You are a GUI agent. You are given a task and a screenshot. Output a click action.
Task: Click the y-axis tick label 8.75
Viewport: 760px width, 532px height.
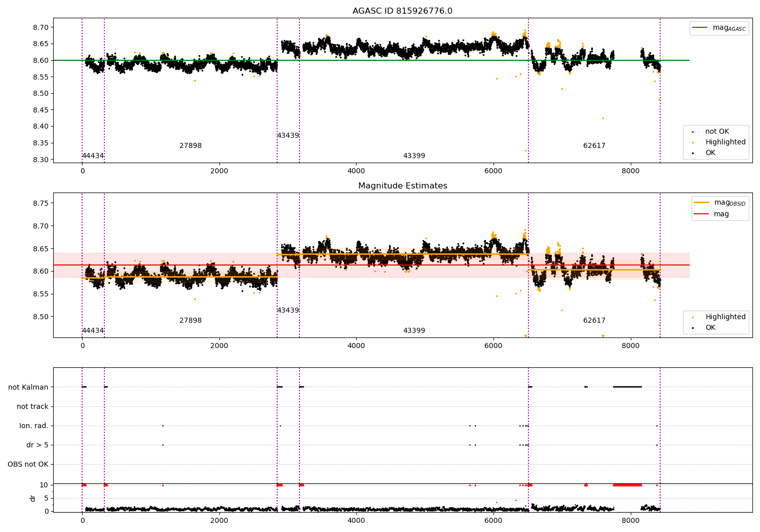40,203
